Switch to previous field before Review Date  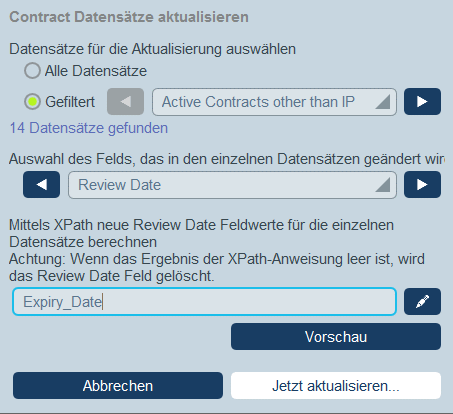[x=41, y=185]
